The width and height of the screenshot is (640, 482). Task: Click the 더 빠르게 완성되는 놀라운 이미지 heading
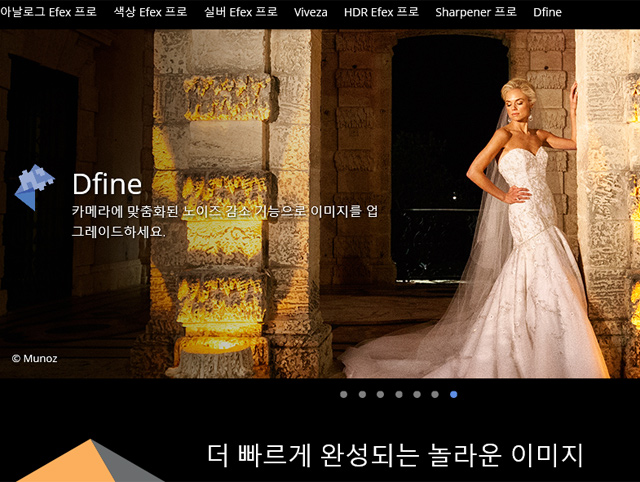pos(395,455)
